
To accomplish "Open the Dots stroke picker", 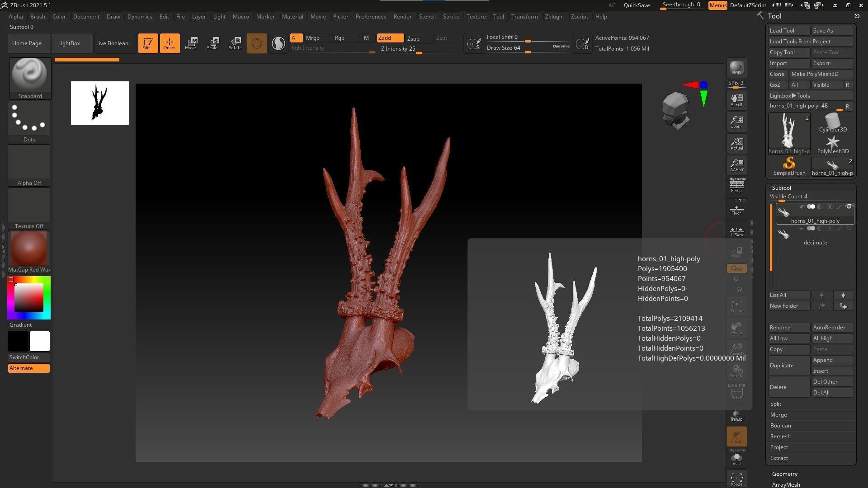I will click(29, 122).
